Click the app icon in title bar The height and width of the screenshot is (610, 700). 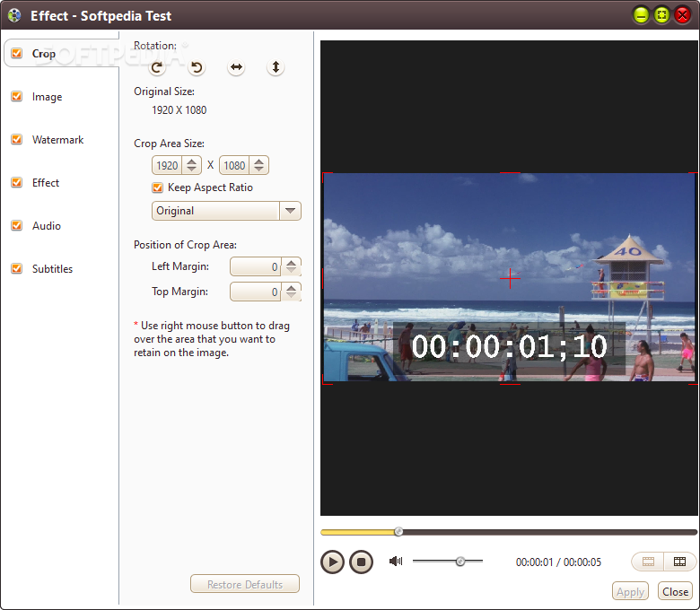tap(14, 15)
